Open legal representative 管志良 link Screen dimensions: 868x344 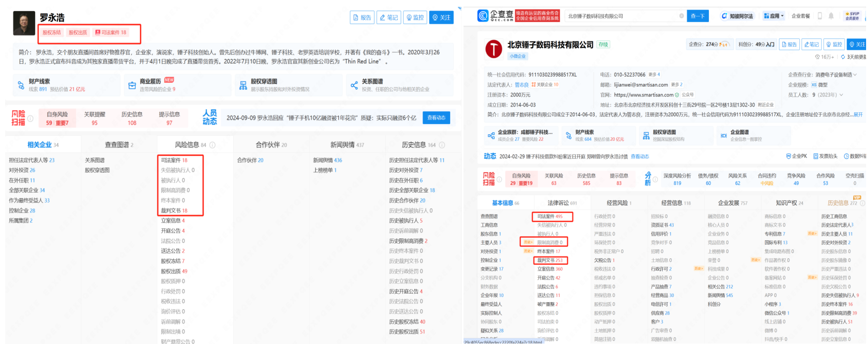pyautogui.click(x=521, y=85)
